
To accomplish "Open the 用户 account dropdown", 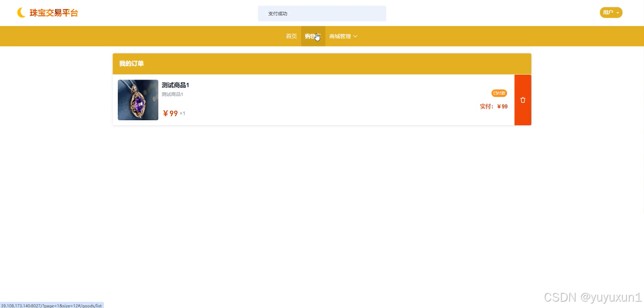I will [x=611, y=13].
